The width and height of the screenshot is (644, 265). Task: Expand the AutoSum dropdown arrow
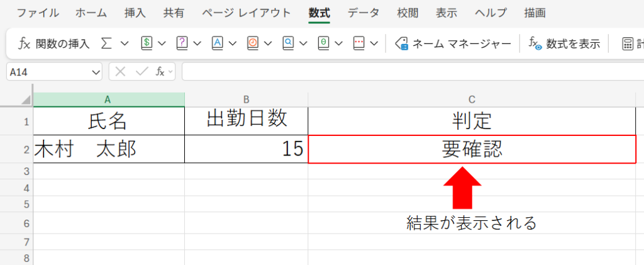point(124,43)
